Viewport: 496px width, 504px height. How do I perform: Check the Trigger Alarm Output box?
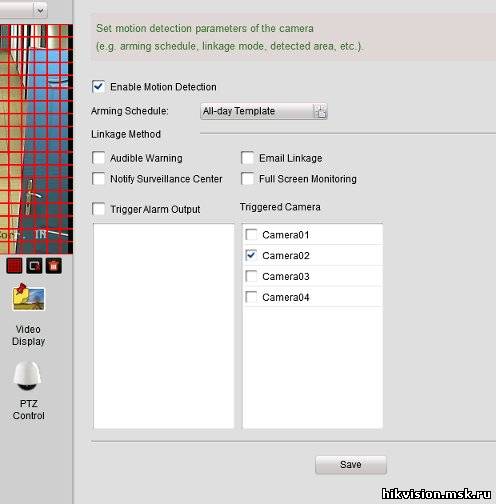[x=99, y=209]
